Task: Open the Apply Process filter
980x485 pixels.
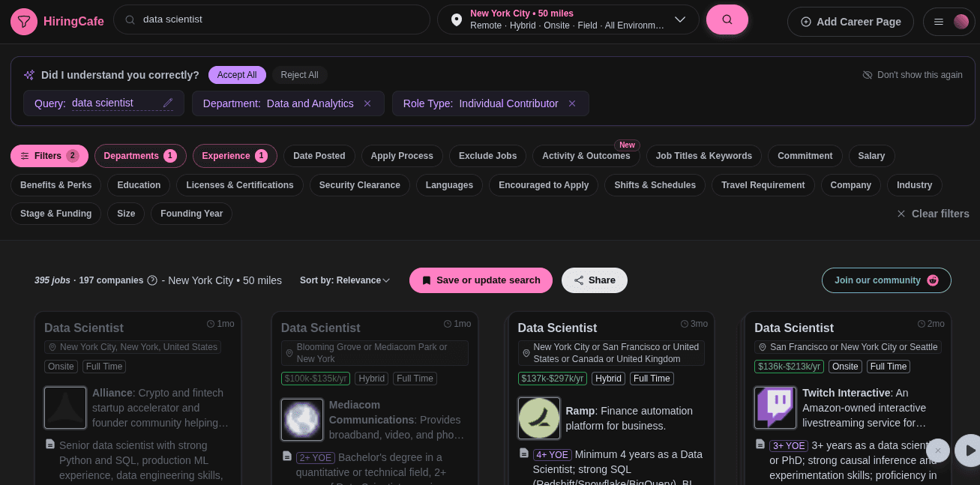Action: coord(402,156)
